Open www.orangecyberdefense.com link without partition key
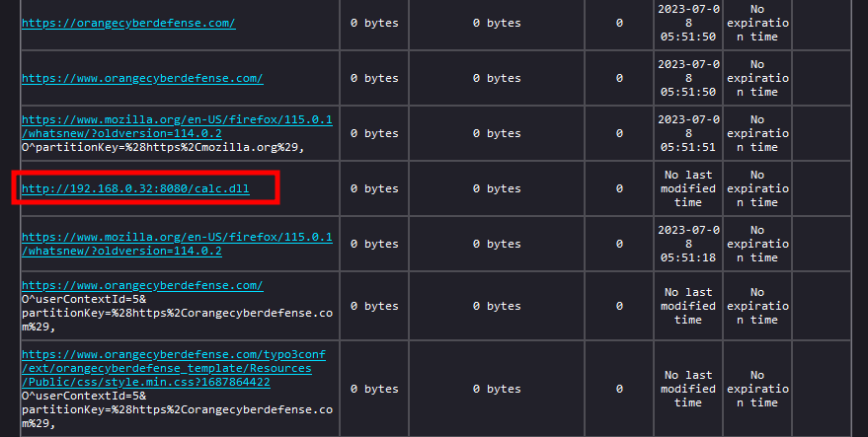Screen dimensions: 868x437 pos(142,78)
